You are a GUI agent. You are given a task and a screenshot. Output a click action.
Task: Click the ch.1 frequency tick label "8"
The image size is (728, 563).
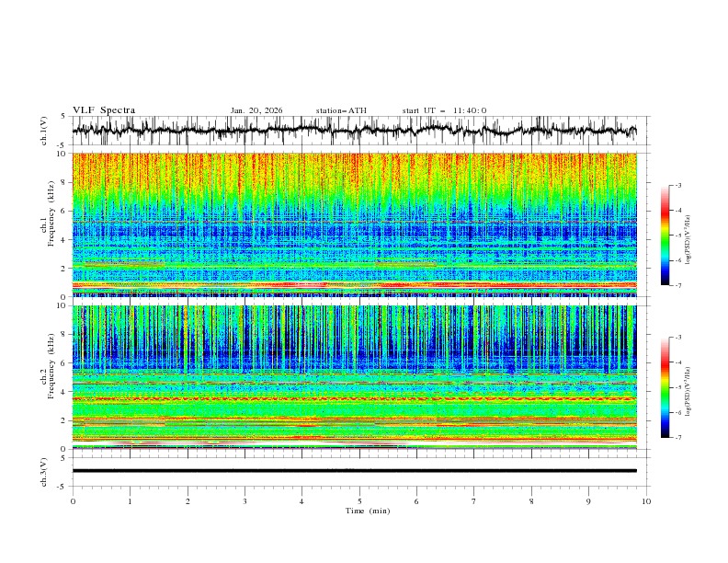click(x=65, y=182)
